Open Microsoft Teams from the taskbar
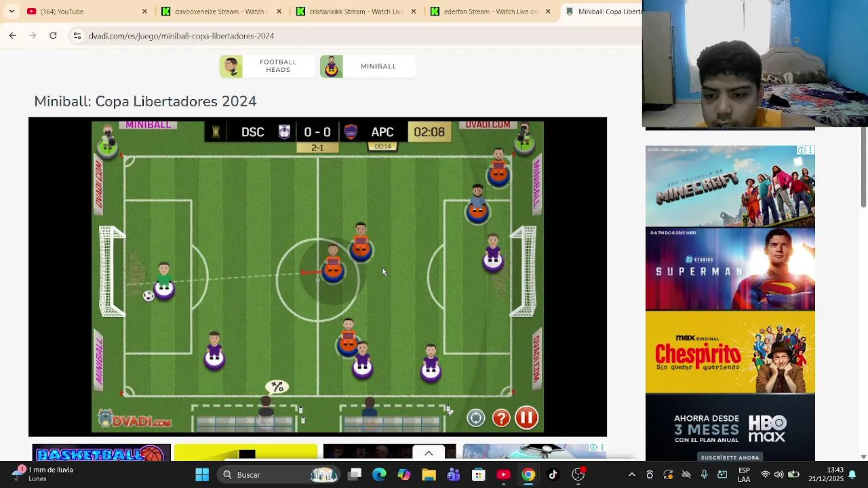 (x=454, y=474)
